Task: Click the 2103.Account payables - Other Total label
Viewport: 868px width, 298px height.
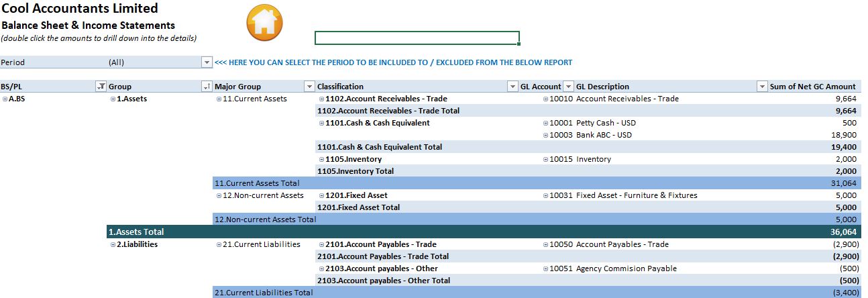Action: click(x=384, y=281)
